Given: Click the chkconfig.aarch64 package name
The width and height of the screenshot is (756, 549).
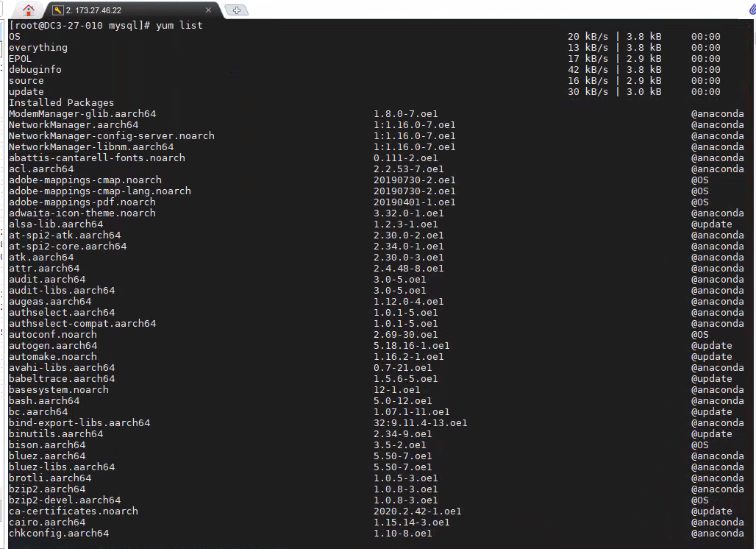Looking at the screenshot, I should pos(58,534).
